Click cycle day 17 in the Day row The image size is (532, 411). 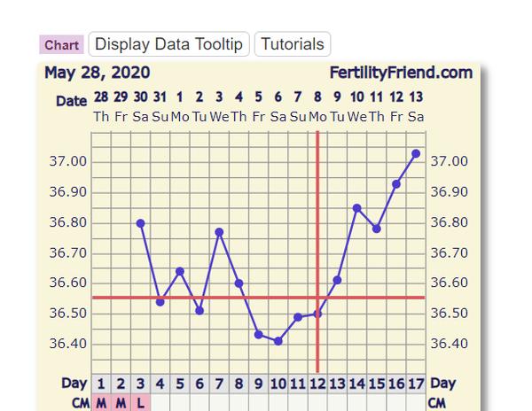click(x=416, y=384)
